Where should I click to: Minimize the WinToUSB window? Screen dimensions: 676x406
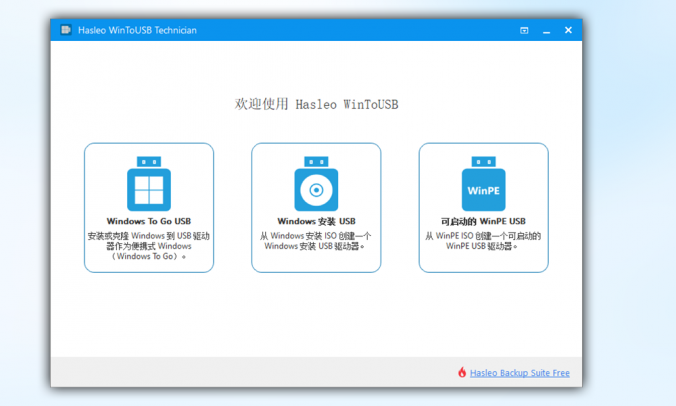[546, 31]
